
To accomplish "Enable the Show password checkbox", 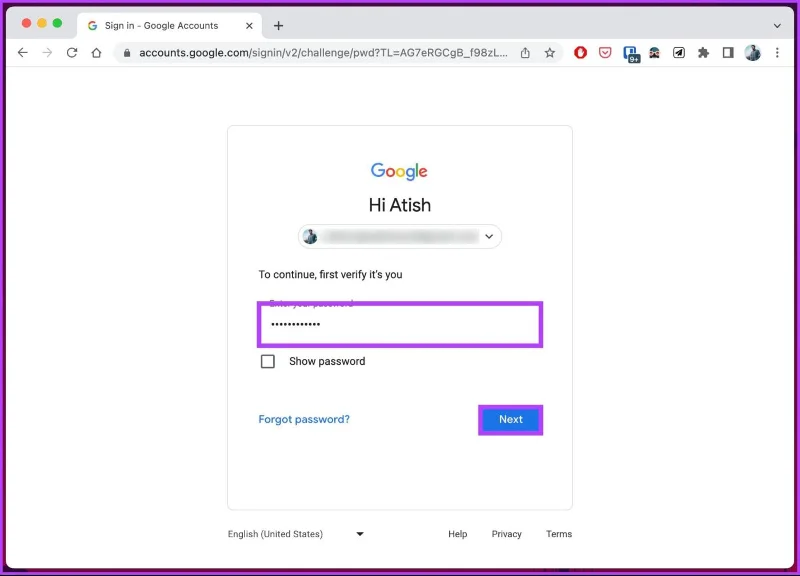I will click(268, 361).
